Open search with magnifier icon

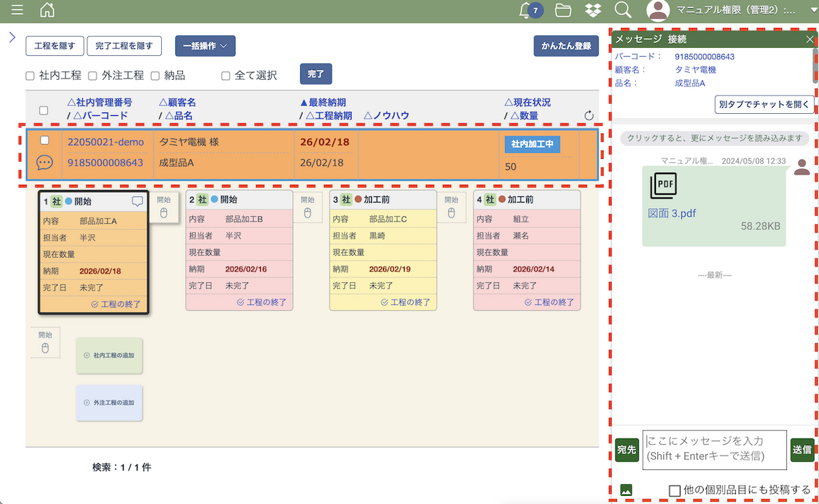pyautogui.click(x=622, y=10)
